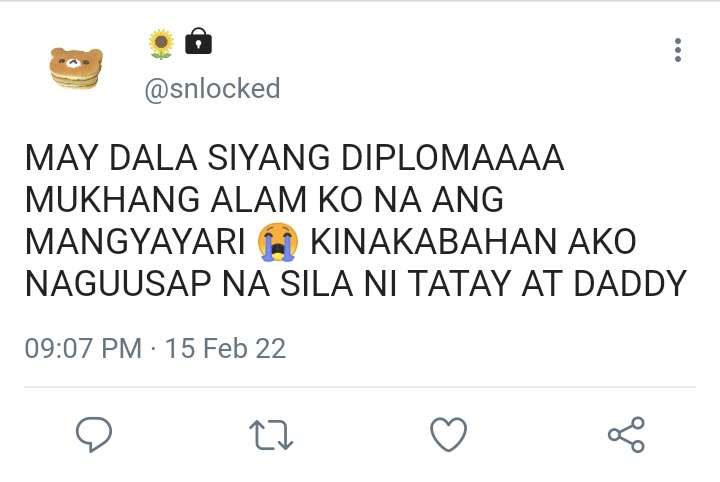The image size is (720, 482).
Task: Click the sunflower emoji display name
Action: point(161,44)
